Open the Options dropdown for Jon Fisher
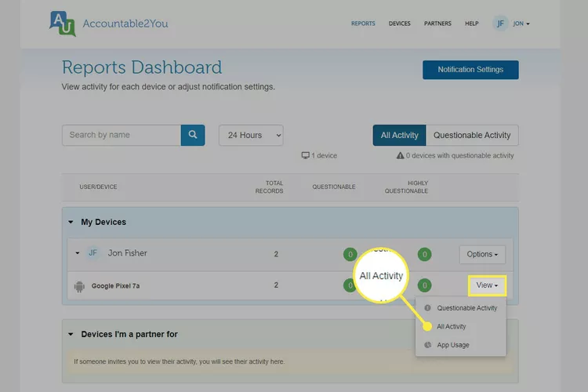Screen dimensions: 588x392 [x=482, y=254]
